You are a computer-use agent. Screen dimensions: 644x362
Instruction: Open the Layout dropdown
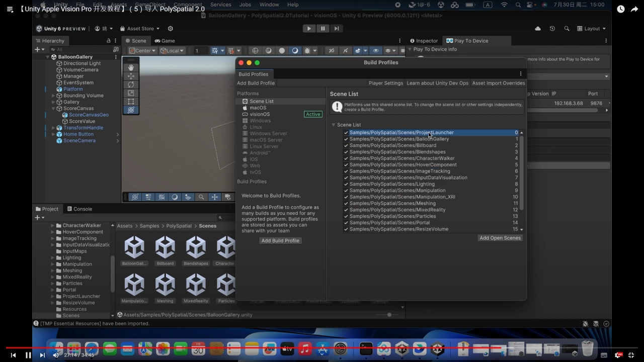coord(591,29)
